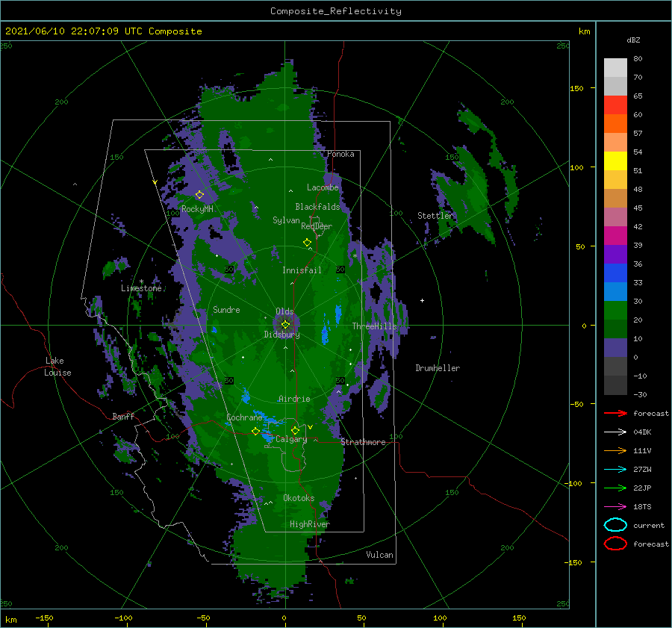The width and height of the screenshot is (672, 628).
Task: Pick the deep blue swatch above 33 label
Action: point(615,273)
